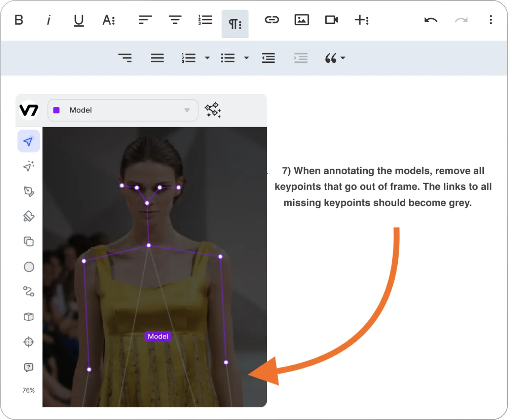Insert a hyperlink
This screenshot has height=420, width=508.
pyautogui.click(x=272, y=20)
